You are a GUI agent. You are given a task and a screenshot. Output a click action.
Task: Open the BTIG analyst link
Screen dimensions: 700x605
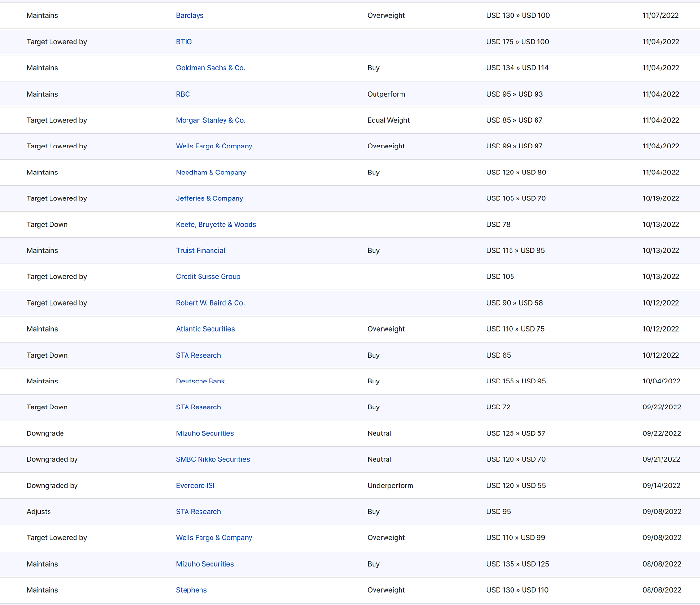184,42
